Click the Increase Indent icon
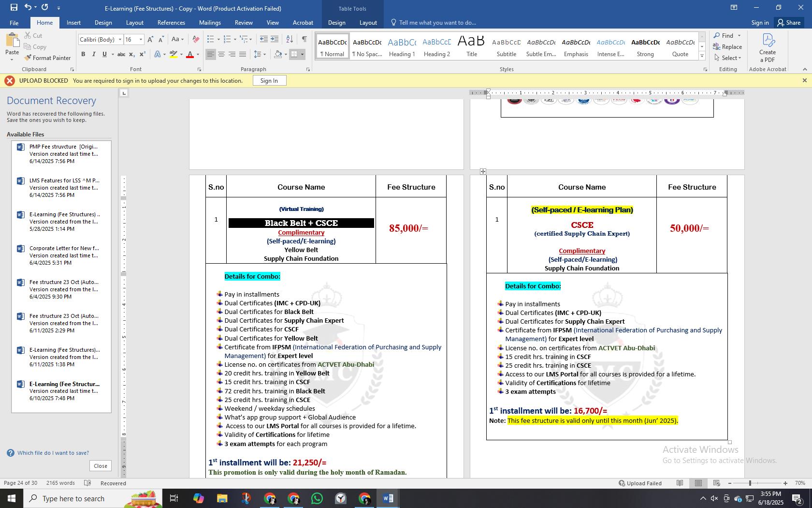Image resolution: width=812 pixels, height=508 pixels. point(275,40)
